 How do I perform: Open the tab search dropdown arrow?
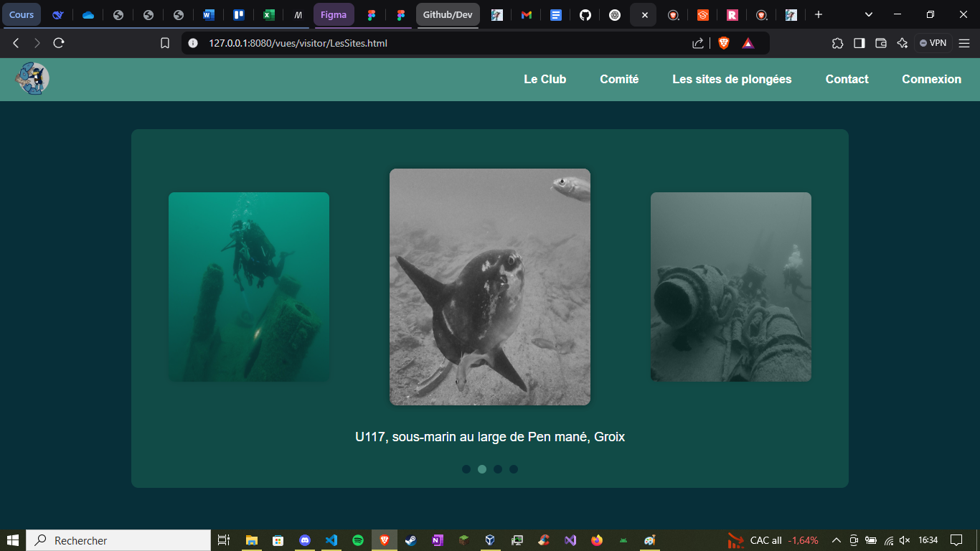point(868,14)
